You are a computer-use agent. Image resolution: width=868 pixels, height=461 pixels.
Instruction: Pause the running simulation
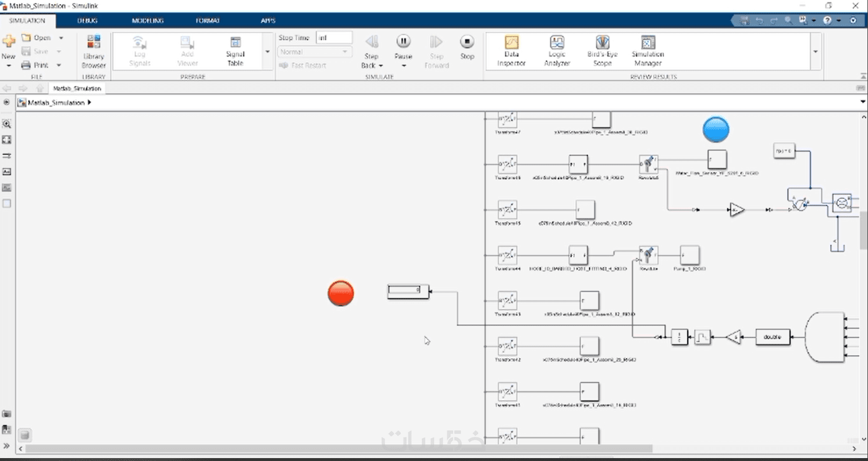tap(403, 42)
